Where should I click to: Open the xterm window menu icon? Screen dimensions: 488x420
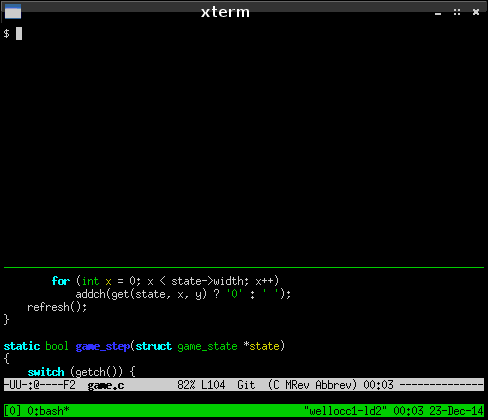13,11
